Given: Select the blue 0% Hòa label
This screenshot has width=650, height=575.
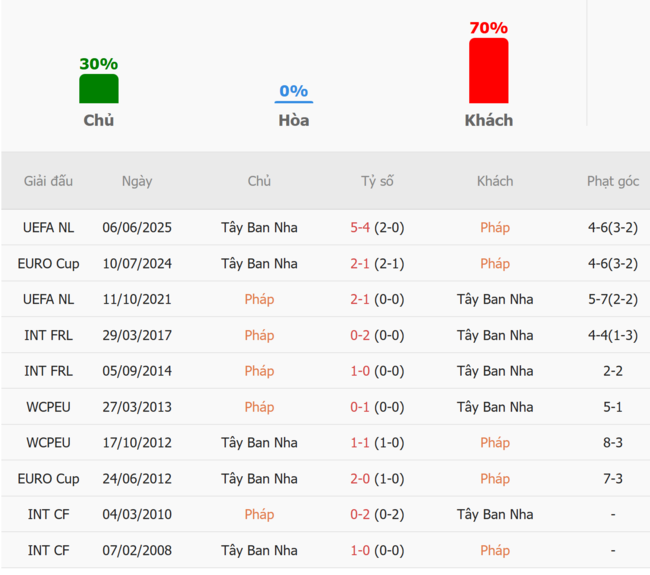Looking at the screenshot, I should click(293, 91).
